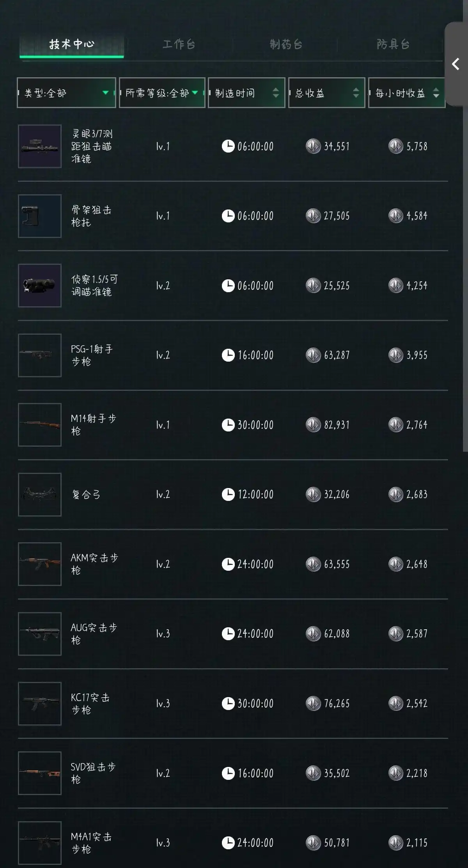The width and height of the screenshot is (468, 868).
Task: Open the AKM突击步枪 weapon icon
Action: (40, 564)
